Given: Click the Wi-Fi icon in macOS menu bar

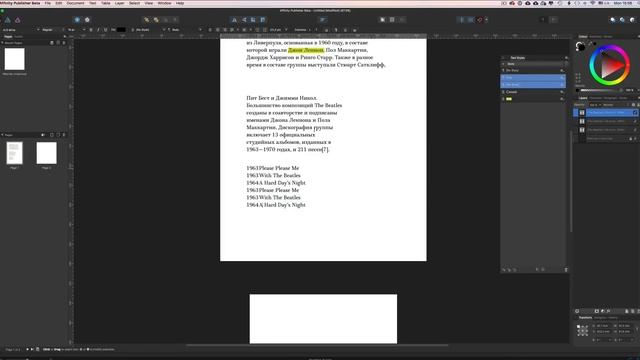Looking at the screenshot, I should (593, 3).
